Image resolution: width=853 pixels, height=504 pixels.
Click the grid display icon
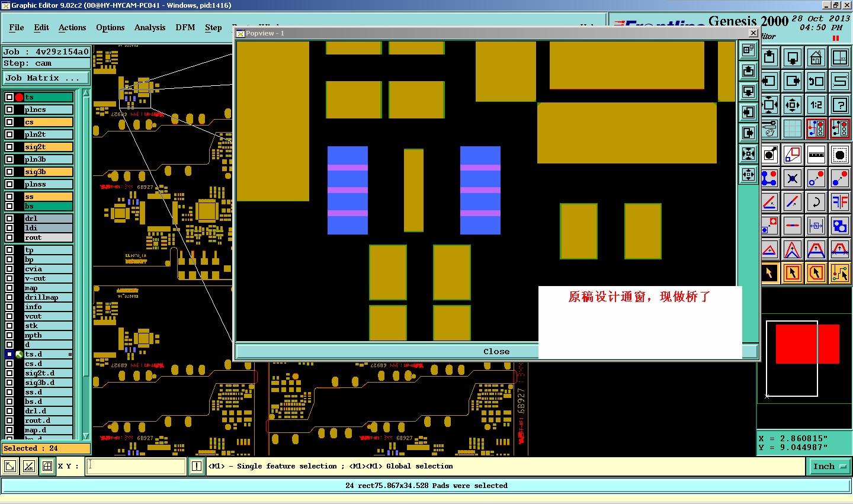[x=793, y=129]
